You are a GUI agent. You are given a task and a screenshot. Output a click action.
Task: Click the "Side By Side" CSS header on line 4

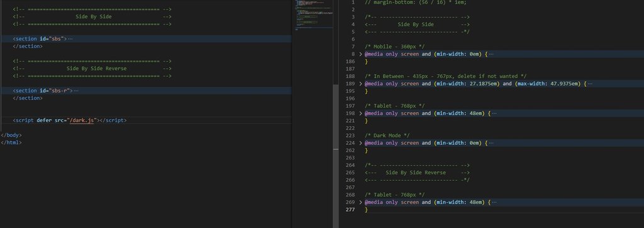pyautogui.click(x=416, y=25)
